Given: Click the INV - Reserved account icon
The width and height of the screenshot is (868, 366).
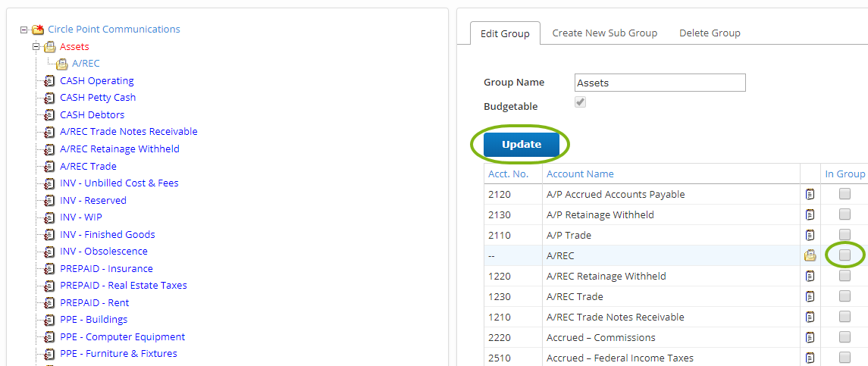Looking at the screenshot, I should [49, 201].
